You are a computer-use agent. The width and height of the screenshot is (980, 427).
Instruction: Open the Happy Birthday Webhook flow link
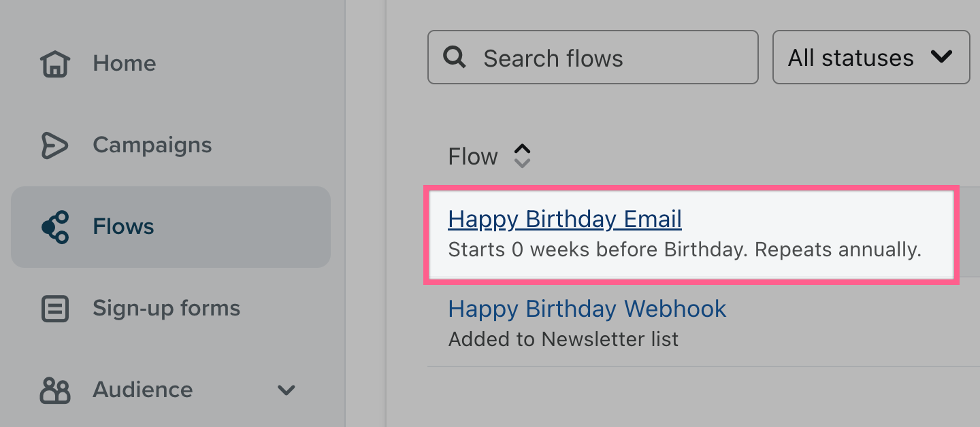click(587, 309)
